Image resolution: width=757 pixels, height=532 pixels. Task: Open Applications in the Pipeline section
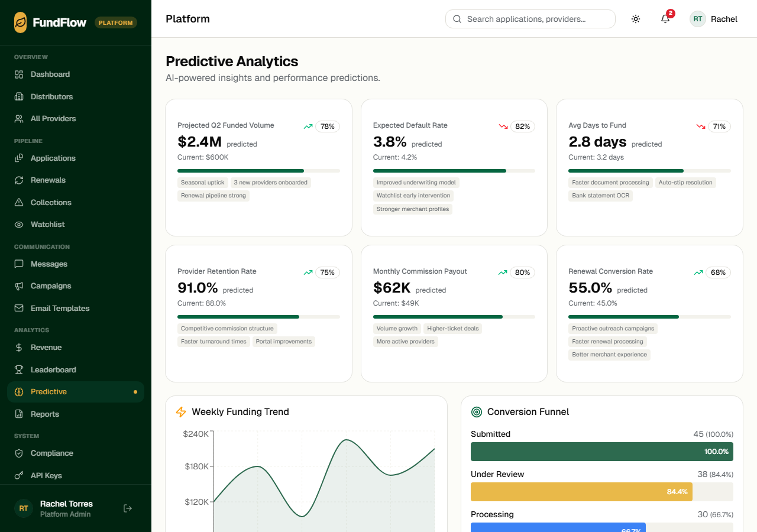coord(76,158)
